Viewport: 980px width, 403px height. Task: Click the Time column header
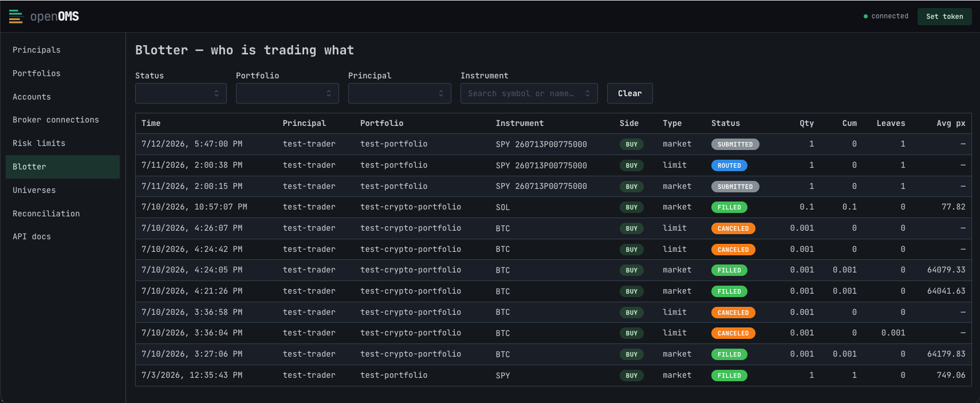151,123
